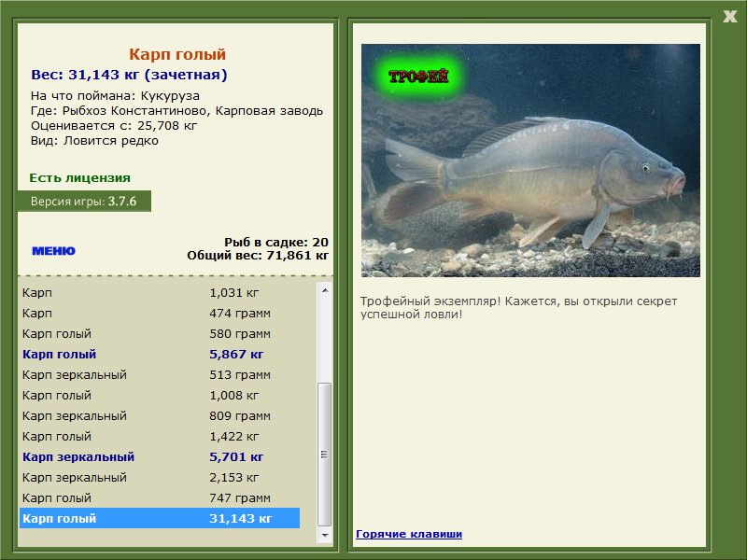
Task: Click the На что поймана: Кукуруза line
Action: 115,95
